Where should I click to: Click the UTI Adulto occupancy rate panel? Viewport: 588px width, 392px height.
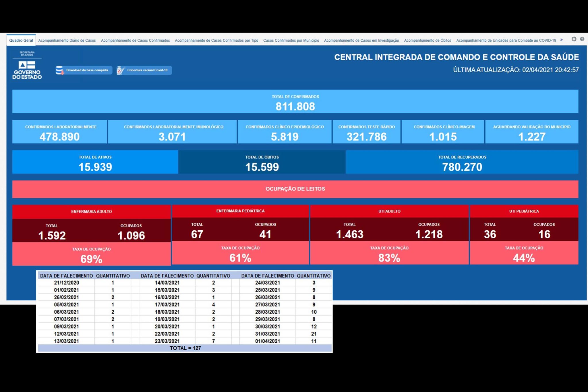(389, 253)
